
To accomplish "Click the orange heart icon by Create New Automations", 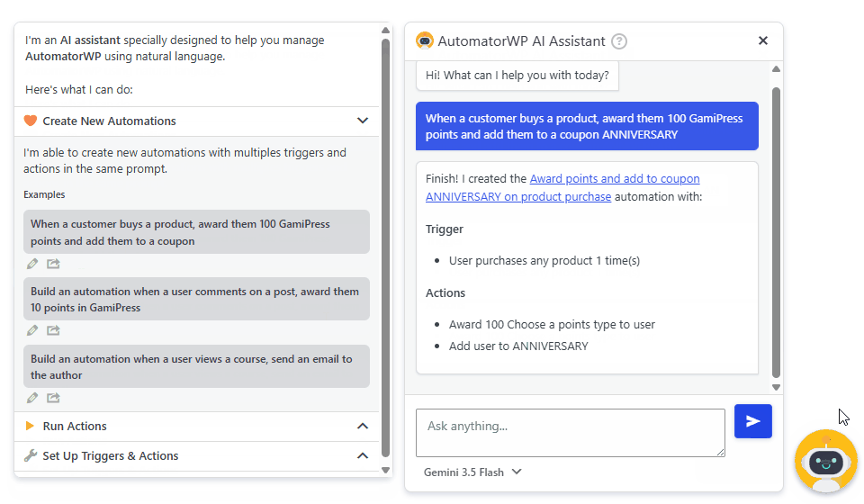I will click(31, 121).
